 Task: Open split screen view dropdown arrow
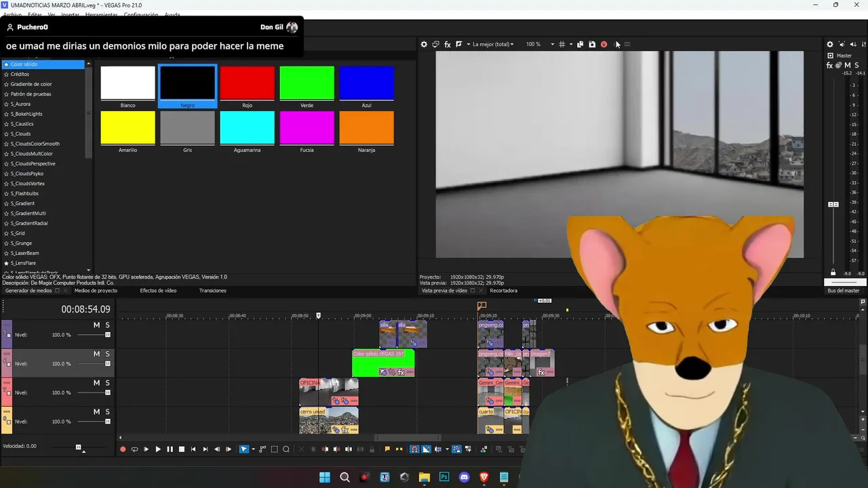click(468, 44)
